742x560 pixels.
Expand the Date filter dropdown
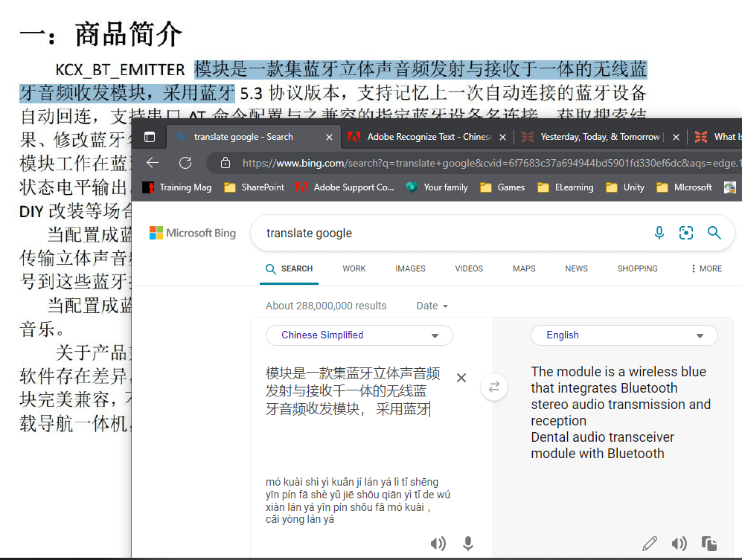[432, 306]
